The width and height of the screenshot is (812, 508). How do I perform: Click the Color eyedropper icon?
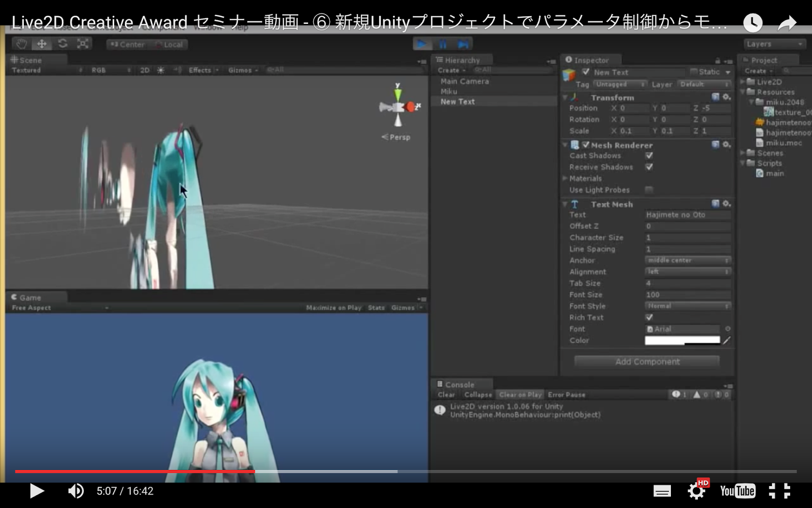click(727, 340)
